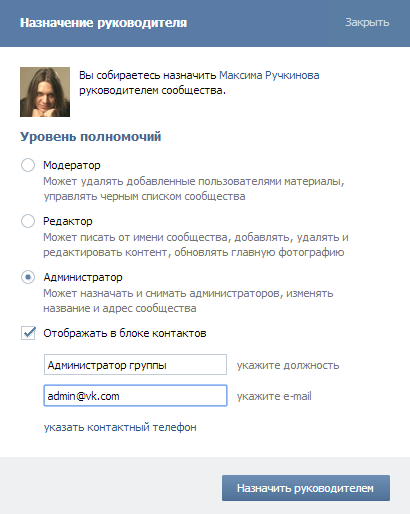
Task: Click the user avatar photo
Action: pyautogui.click(x=45, y=92)
